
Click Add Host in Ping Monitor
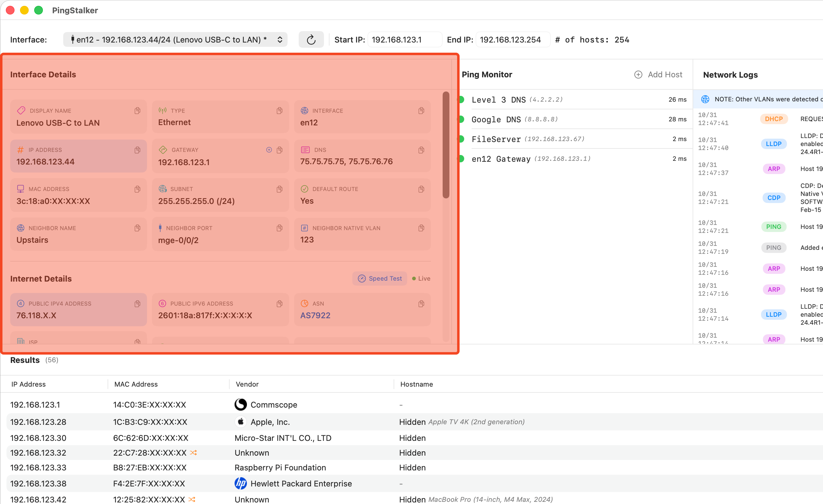click(x=658, y=75)
